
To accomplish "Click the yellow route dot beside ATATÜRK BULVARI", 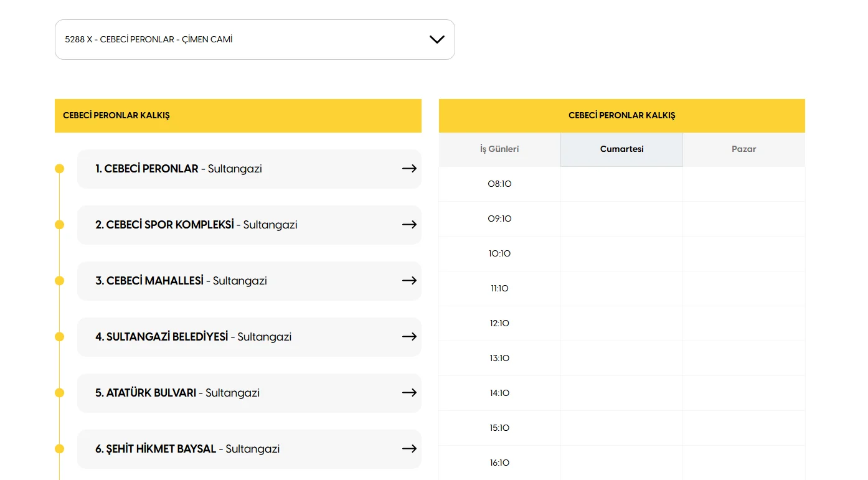I will (59, 393).
